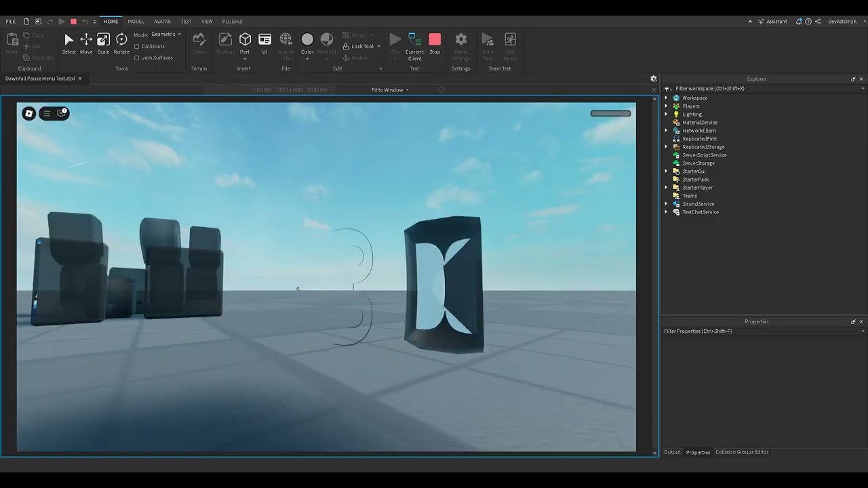Close the Downfall Pause Menu Test.rbxl tab
The height and width of the screenshot is (488, 868).
point(79,79)
